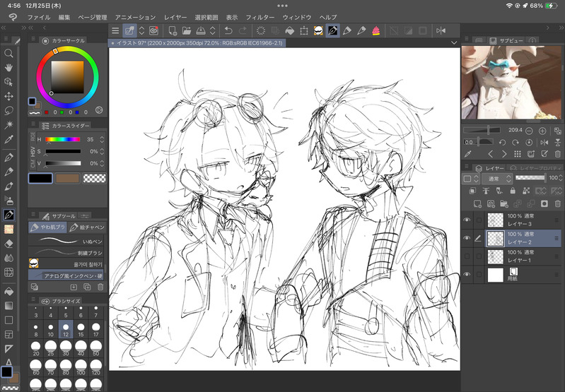Open the フィルター menu

(260, 17)
